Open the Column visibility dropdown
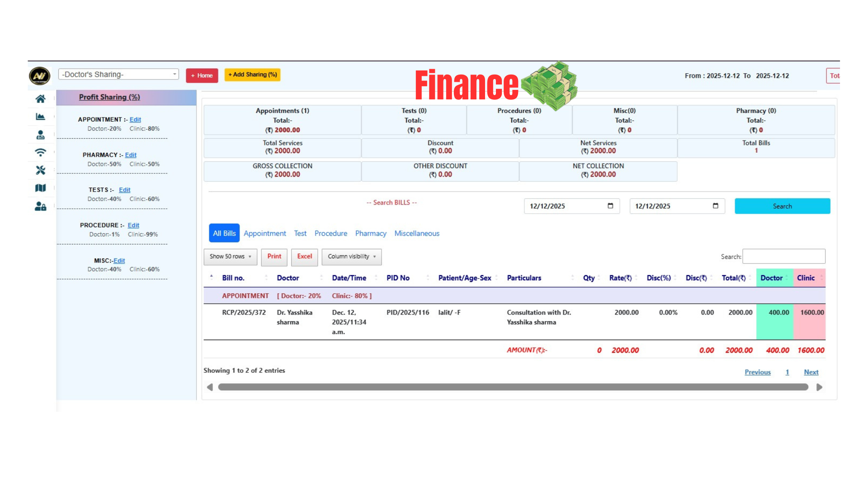Viewport: 868px width, 488px height. pyautogui.click(x=351, y=257)
